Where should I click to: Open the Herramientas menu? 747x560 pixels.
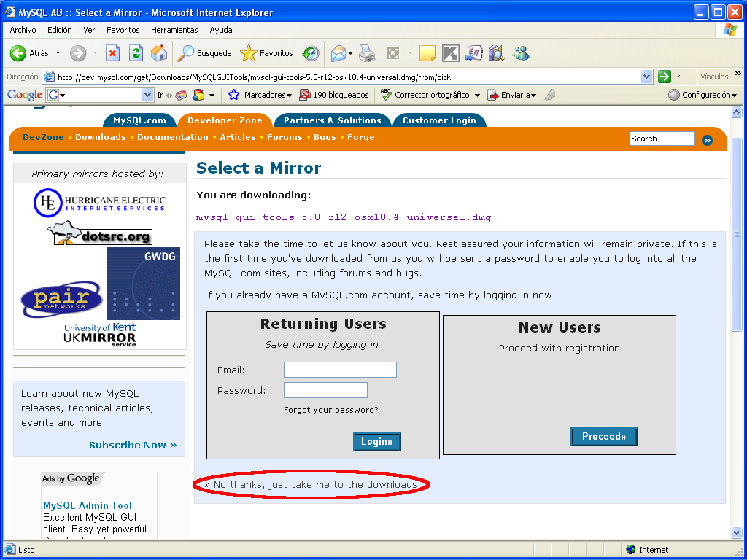pos(174,30)
